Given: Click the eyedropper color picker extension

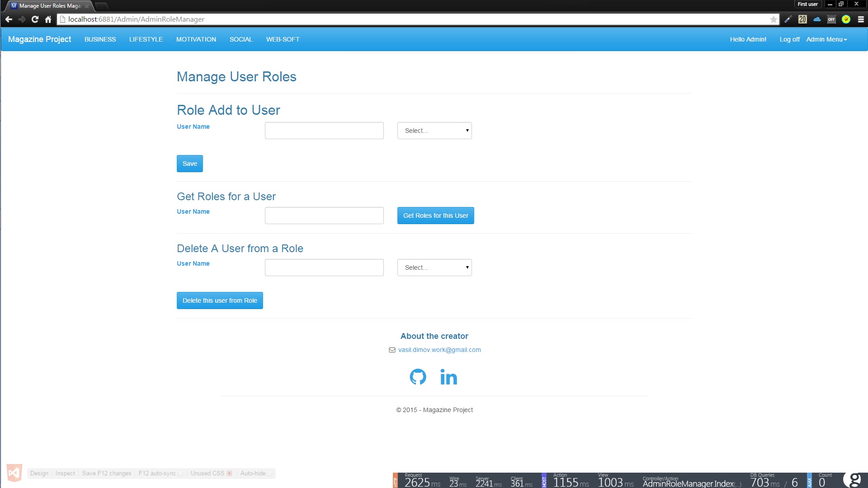Looking at the screenshot, I should pyautogui.click(x=788, y=19).
